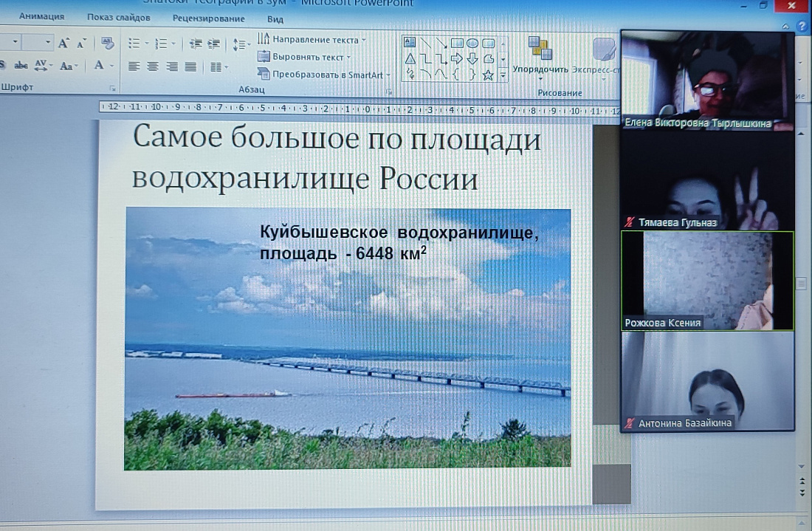This screenshot has height=531, width=812.
Task: Open the Шрифт dialog launcher
Action: [113, 89]
